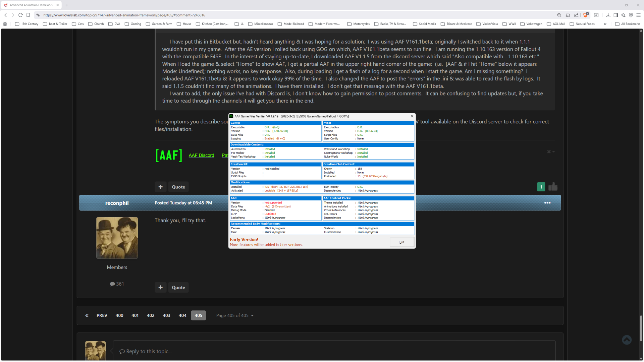The image size is (644, 362).
Task: Click the green reaction count badge
Action: 541,187
